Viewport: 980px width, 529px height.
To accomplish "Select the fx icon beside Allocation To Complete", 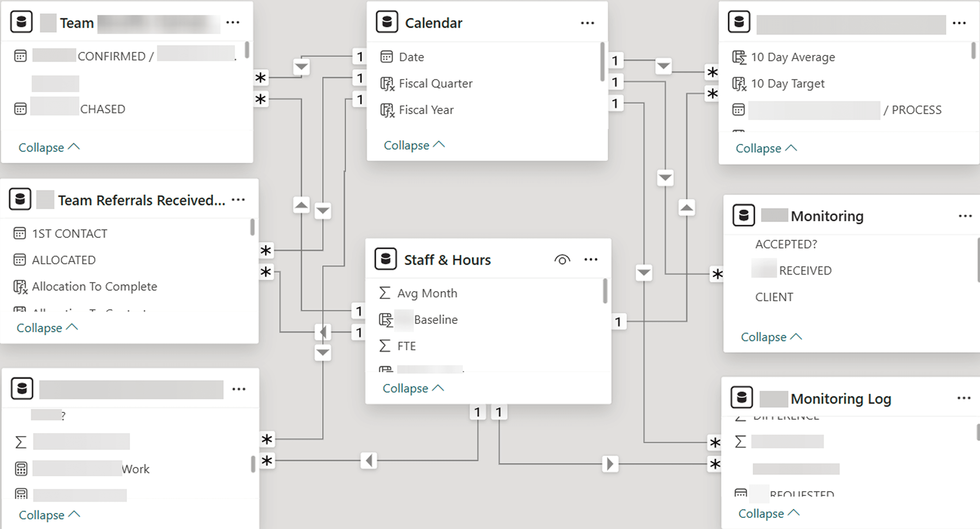I will (x=21, y=286).
